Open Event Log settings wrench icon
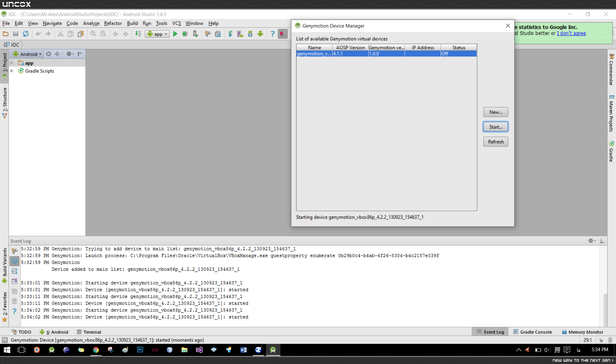The image size is (616, 364). (14, 251)
